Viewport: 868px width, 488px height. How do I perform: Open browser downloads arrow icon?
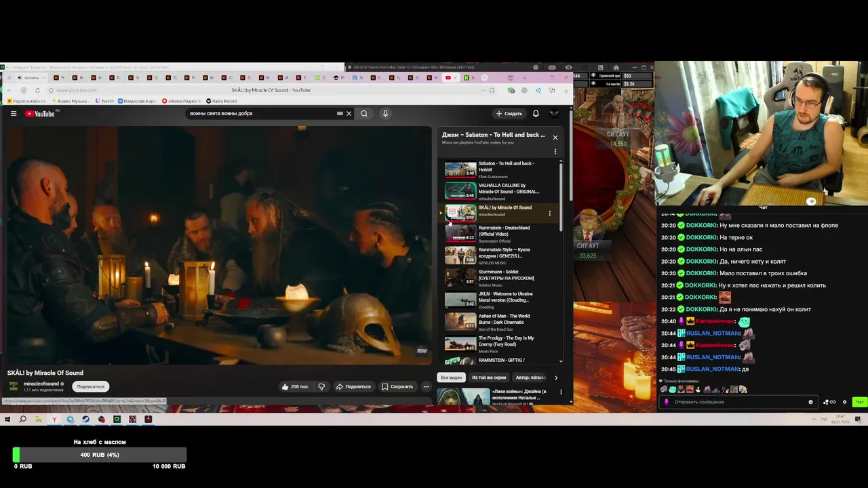coord(565,90)
